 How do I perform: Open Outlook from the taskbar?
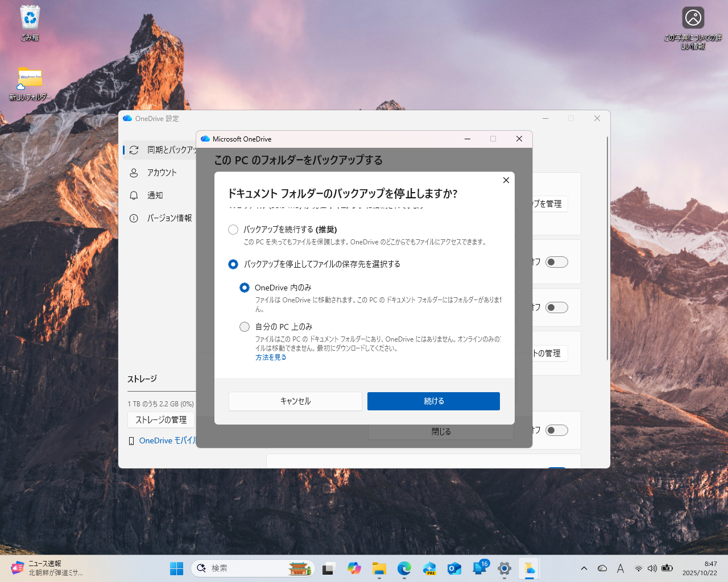click(454, 568)
